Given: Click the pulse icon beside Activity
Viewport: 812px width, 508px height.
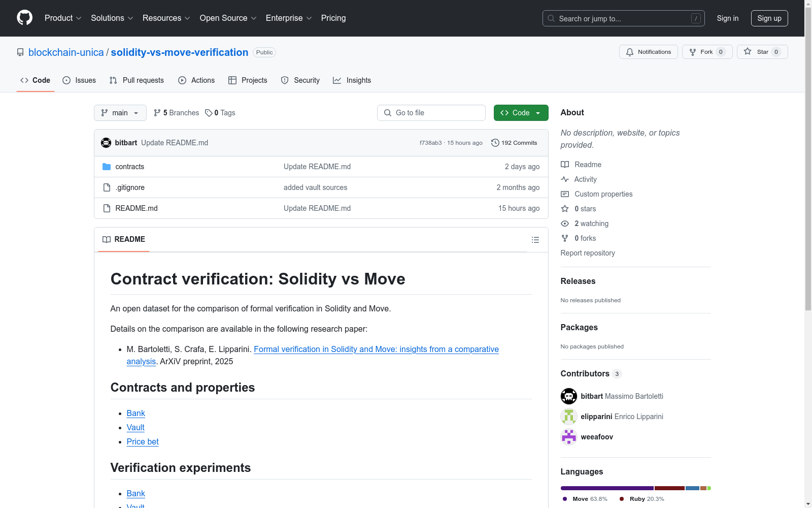Looking at the screenshot, I should [x=565, y=179].
